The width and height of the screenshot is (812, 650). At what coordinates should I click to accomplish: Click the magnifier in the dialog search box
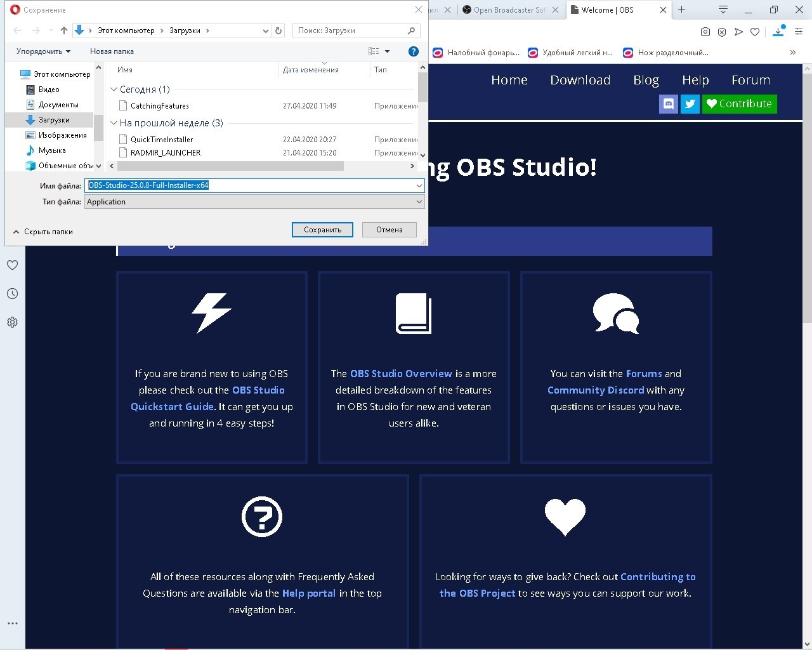pyautogui.click(x=412, y=30)
